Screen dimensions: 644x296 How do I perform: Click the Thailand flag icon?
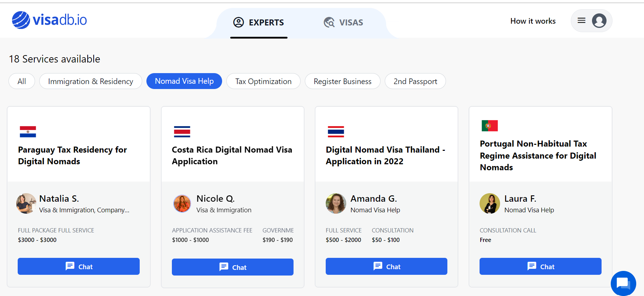coord(336,132)
